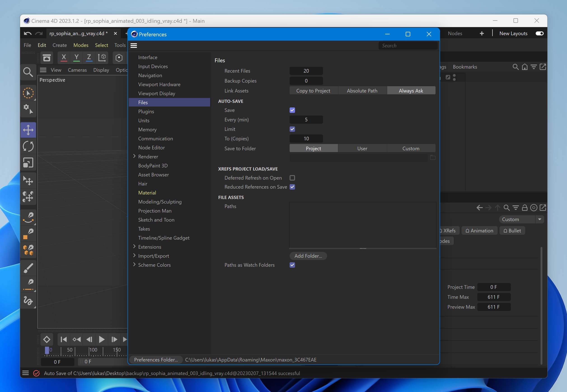Screen dimensions: 567x392
Task: Open the Select menu
Action: click(x=102, y=45)
